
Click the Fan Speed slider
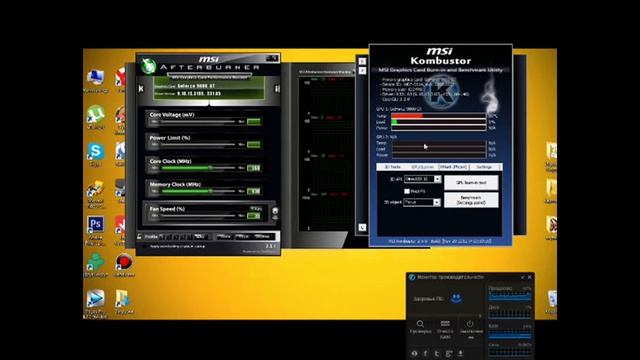coord(198,216)
